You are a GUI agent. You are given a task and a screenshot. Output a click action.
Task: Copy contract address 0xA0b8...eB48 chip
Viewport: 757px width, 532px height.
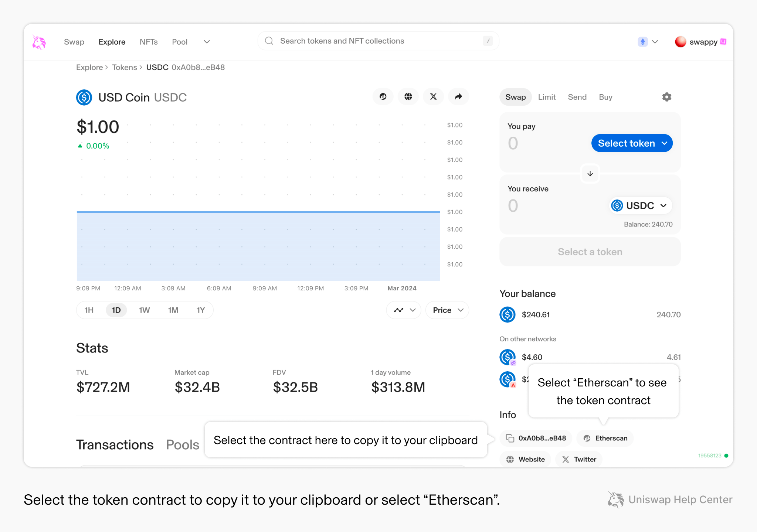[536, 438]
